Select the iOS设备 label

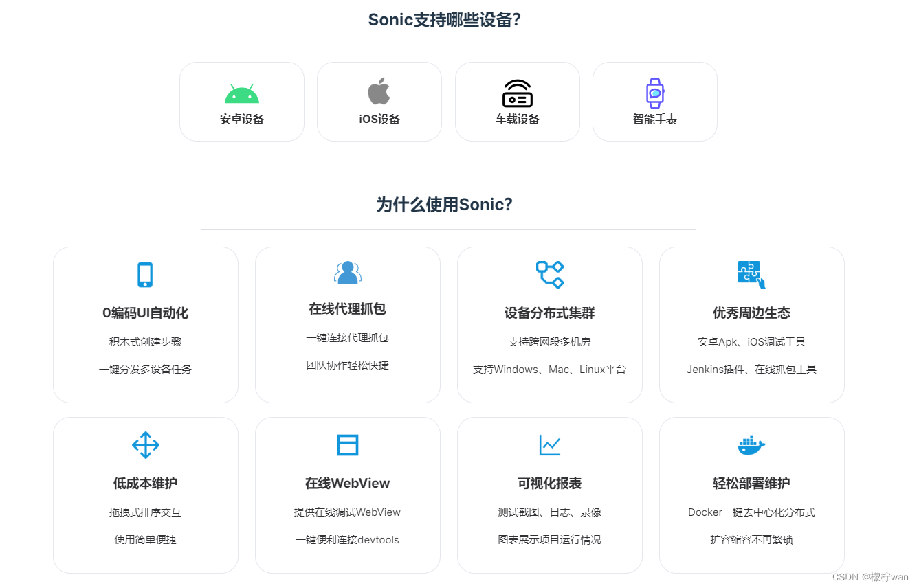[379, 120]
